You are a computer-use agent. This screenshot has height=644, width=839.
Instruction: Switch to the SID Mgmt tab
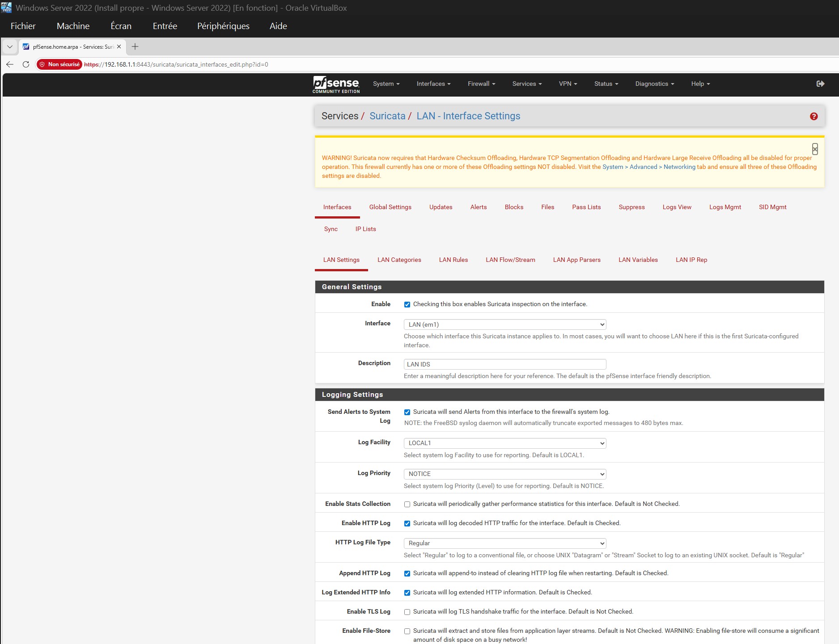[772, 207]
